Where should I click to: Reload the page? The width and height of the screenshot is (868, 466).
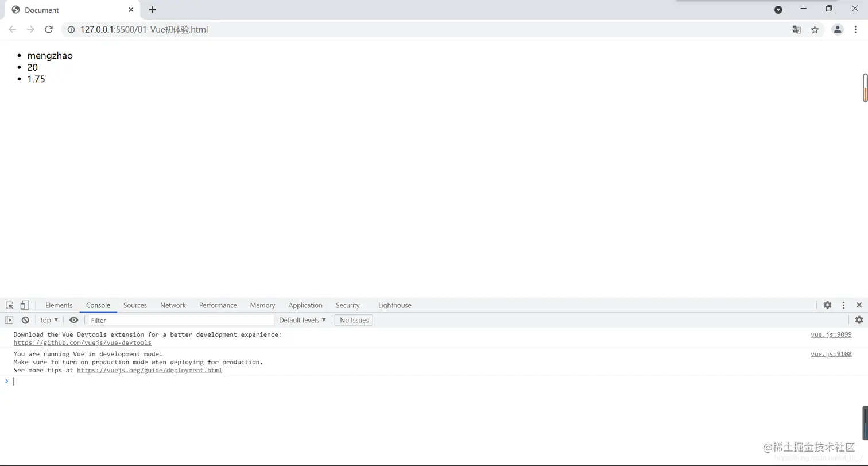pyautogui.click(x=49, y=29)
